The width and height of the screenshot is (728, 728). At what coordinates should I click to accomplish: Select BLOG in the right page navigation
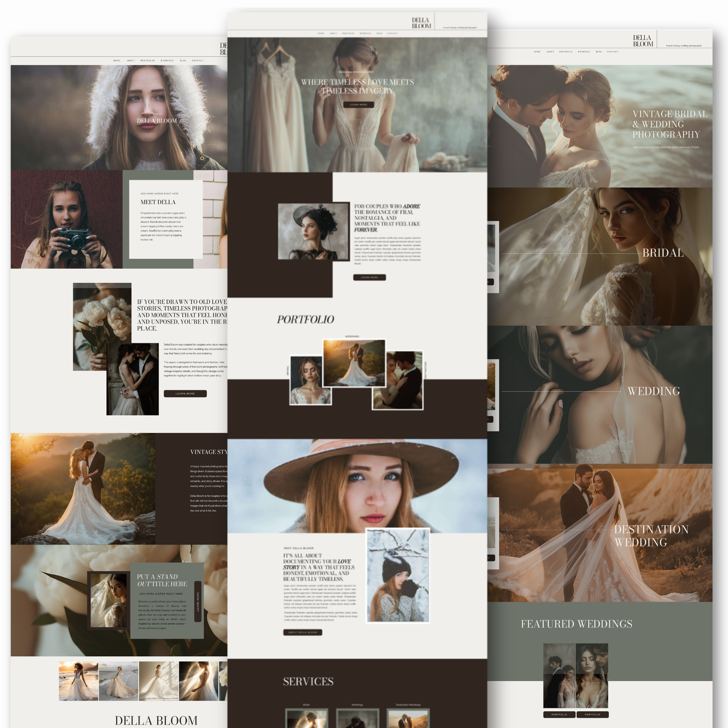[599, 51]
